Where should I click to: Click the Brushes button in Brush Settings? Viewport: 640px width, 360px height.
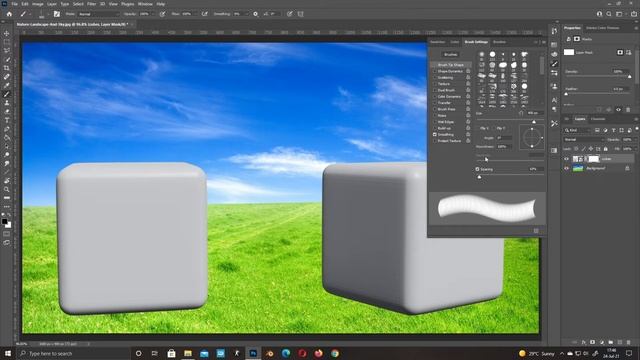coord(451,54)
